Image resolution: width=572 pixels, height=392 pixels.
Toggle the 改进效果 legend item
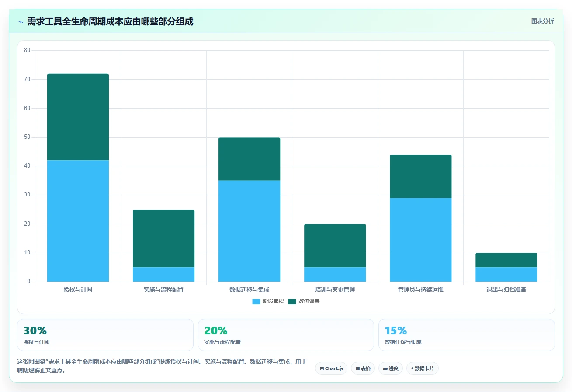[304, 301]
